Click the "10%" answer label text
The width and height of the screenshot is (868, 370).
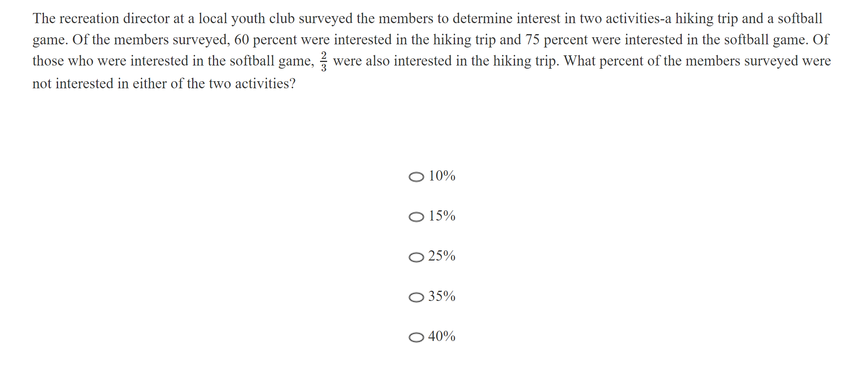click(x=442, y=176)
